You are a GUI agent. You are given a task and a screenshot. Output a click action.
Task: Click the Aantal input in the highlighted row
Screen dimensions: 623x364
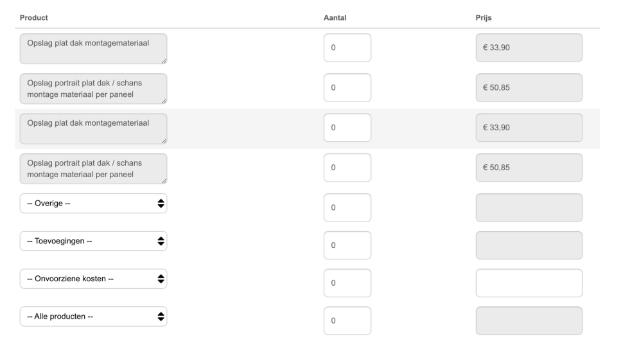347,128
